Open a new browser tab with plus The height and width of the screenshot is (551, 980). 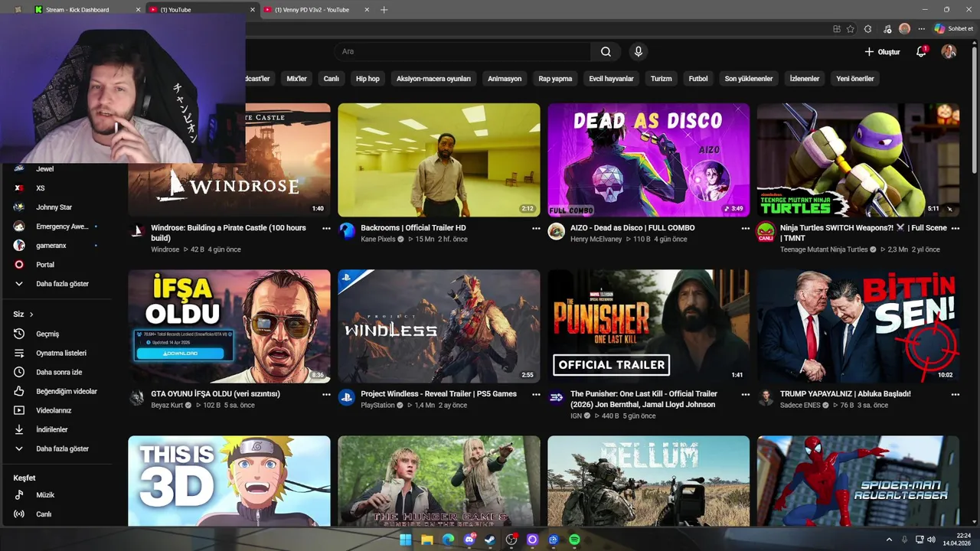coord(384,10)
